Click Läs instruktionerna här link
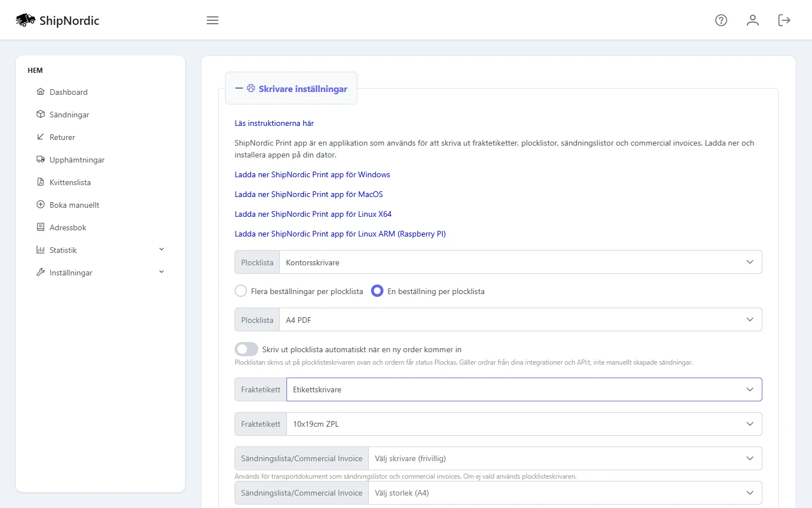812x508 pixels. [274, 123]
